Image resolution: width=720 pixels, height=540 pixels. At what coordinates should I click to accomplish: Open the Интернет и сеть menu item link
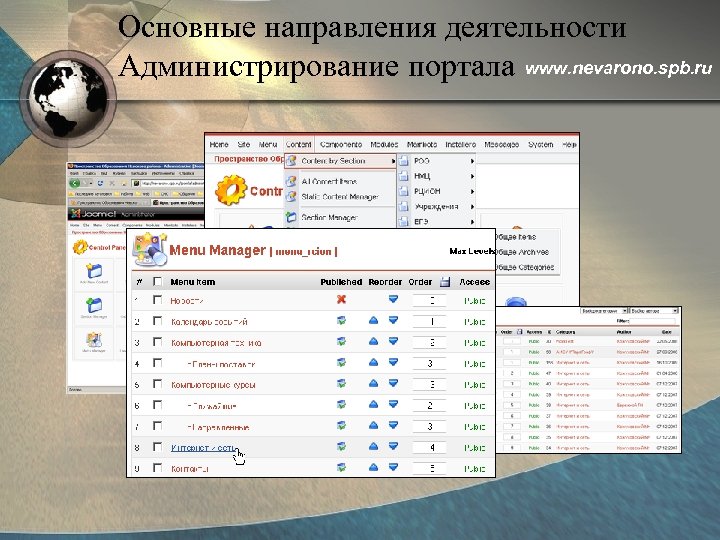point(204,448)
